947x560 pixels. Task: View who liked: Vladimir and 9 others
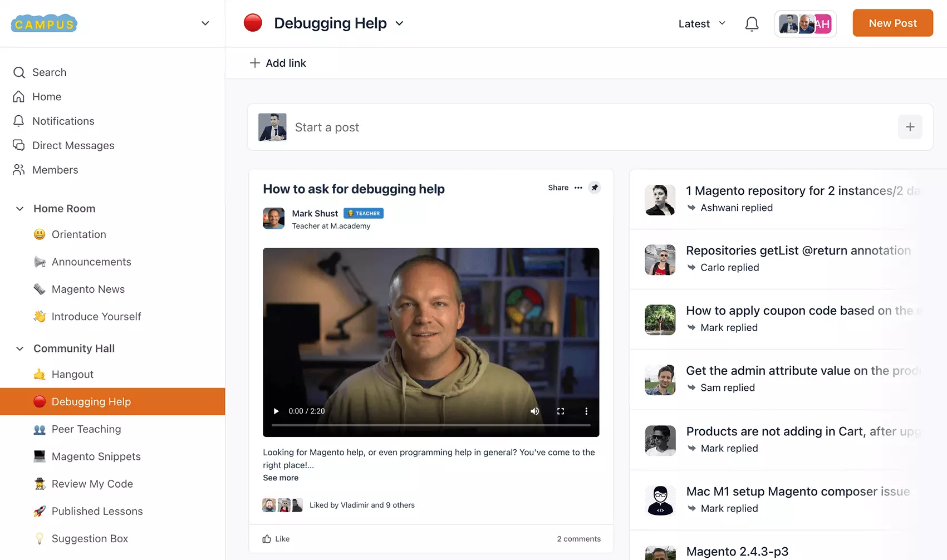pos(362,505)
